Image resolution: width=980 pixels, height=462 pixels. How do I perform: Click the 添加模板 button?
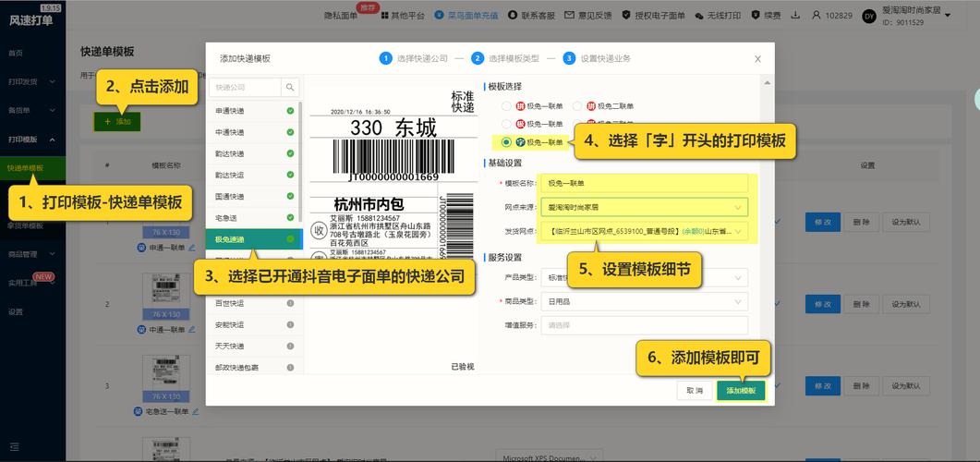pos(741,391)
